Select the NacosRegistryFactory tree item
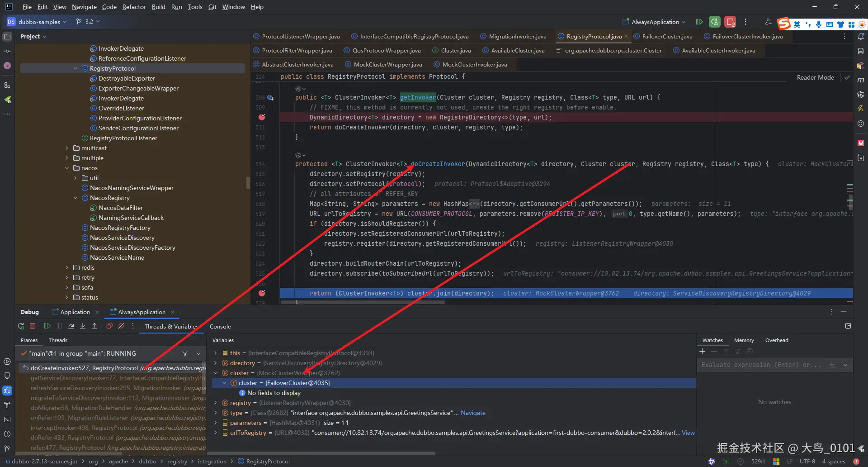 (x=120, y=228)
